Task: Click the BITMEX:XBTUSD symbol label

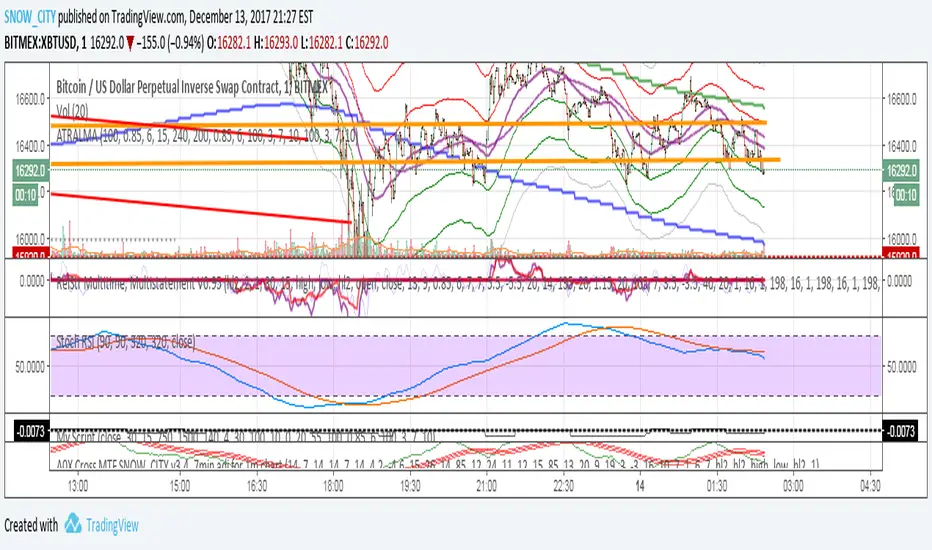Action: 40,43
